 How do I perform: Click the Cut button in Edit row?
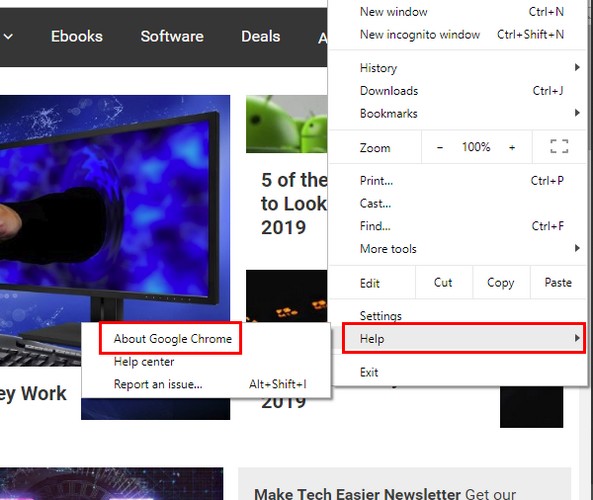[443, 283]
